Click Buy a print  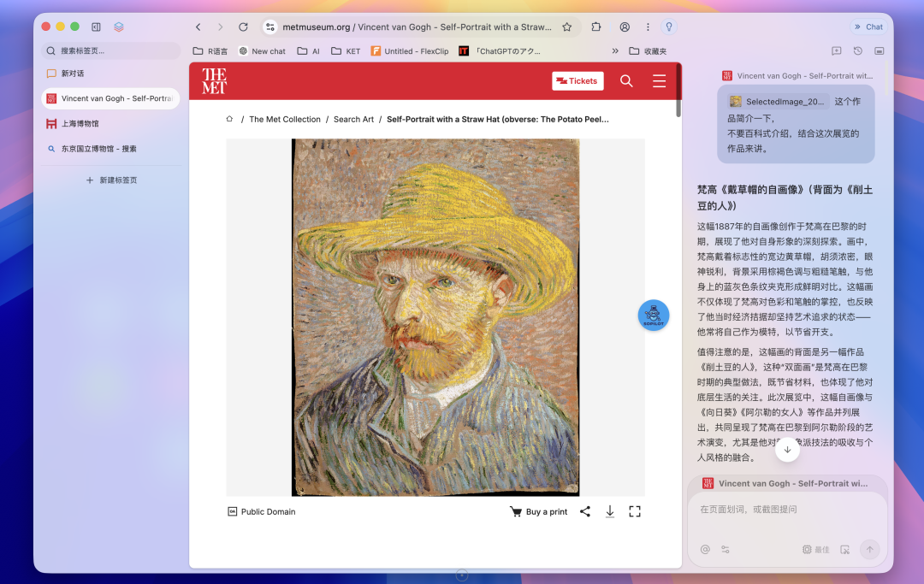click(x=539, y=511)
